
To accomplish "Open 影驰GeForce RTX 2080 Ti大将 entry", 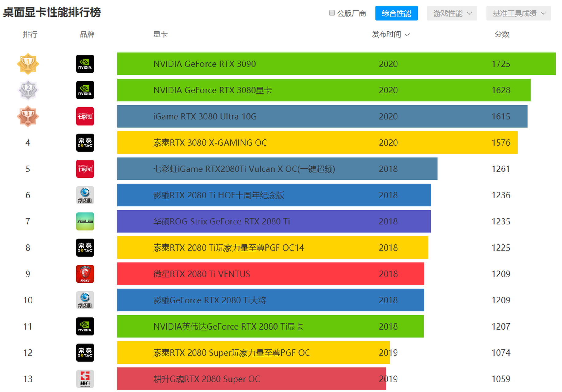I will pos(271,300).
